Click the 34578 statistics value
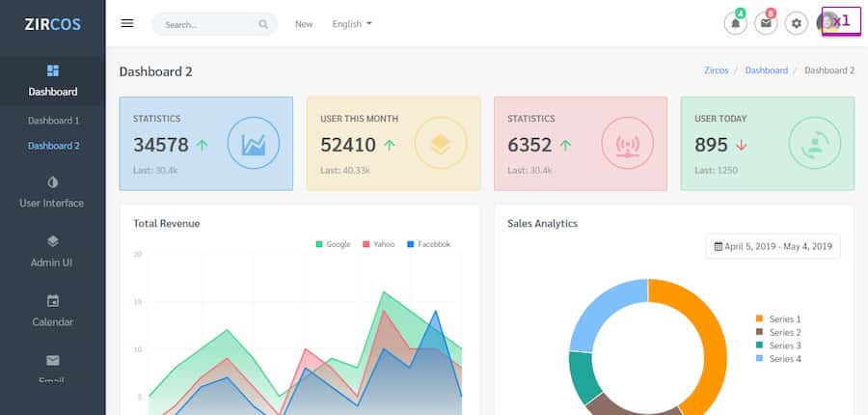Viewport: 868px width, 415px height. [161, 145]
